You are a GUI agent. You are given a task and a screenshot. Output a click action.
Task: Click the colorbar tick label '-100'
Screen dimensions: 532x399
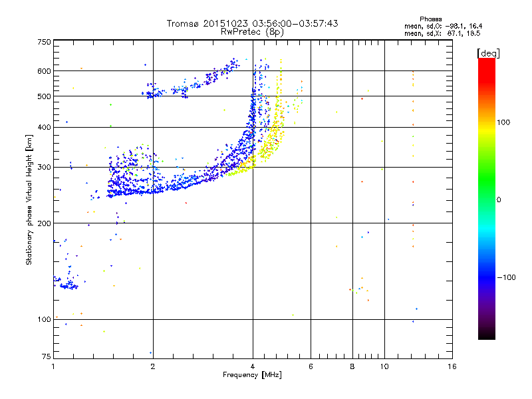(506, 277)
